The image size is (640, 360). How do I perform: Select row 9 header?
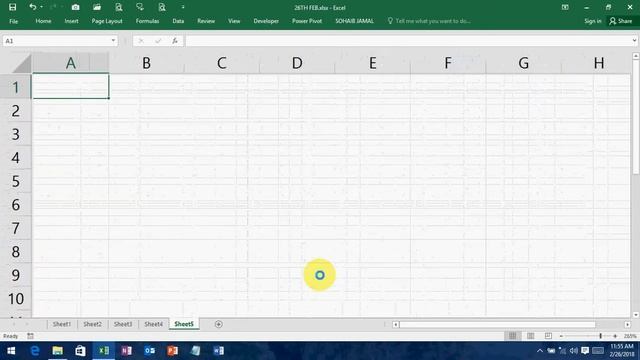click(x=16, y=275)
